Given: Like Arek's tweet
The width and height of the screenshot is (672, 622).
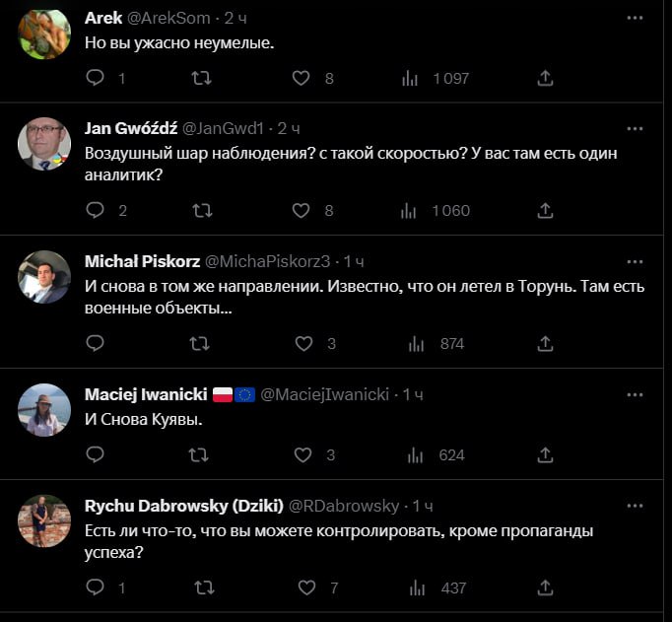Looking at the screenshot, I should click(302, 78).
